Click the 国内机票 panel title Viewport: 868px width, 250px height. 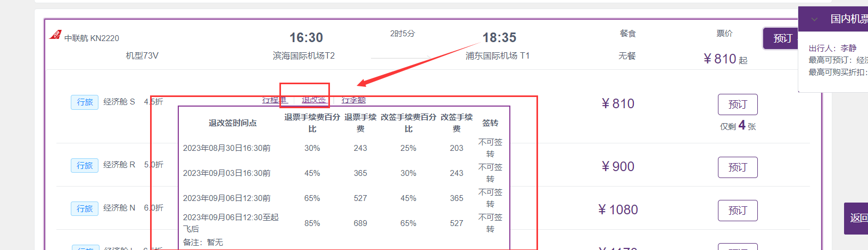(x=848, y=20)
